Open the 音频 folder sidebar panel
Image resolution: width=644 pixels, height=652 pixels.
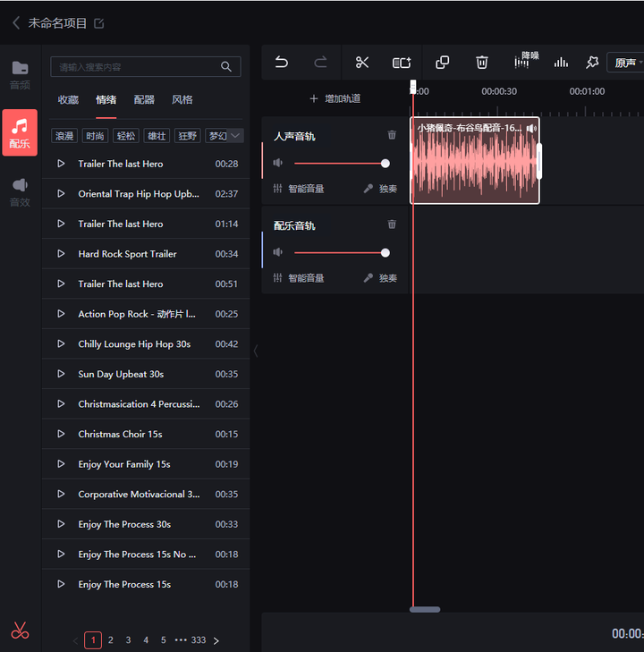click(20, 75)
